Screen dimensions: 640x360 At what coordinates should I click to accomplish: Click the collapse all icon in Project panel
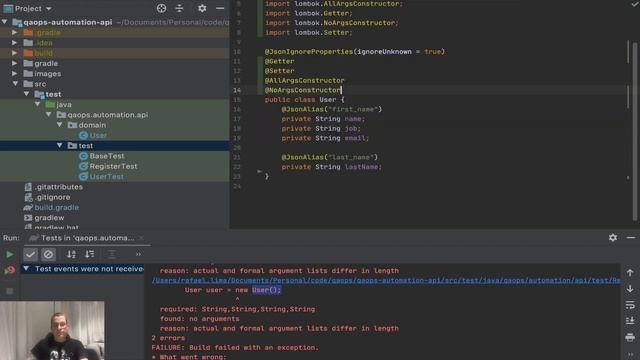click(x=180, y=8)
